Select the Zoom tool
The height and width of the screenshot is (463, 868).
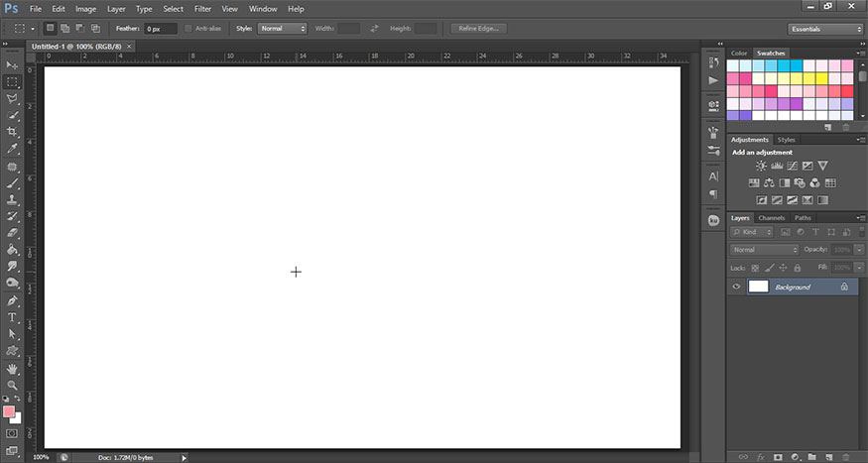(x=12, y=385)
